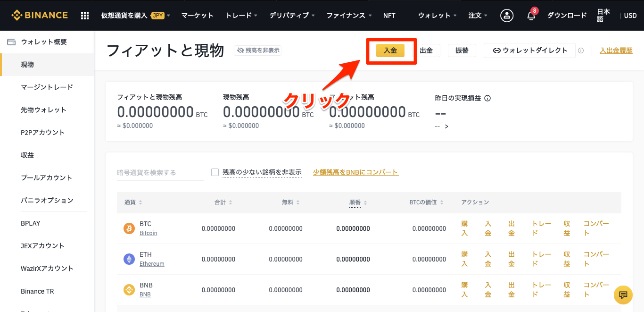The height and width of the screenshot is (312, 644).
Task: Open the user profile icon
Action: (x=507, y=16)
